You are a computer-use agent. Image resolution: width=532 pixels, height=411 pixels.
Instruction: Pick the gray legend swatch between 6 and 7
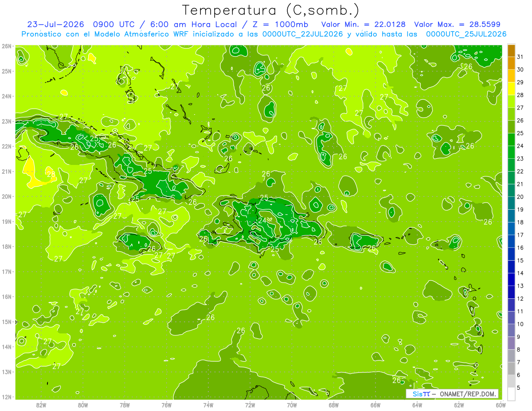tap(511, 368)
